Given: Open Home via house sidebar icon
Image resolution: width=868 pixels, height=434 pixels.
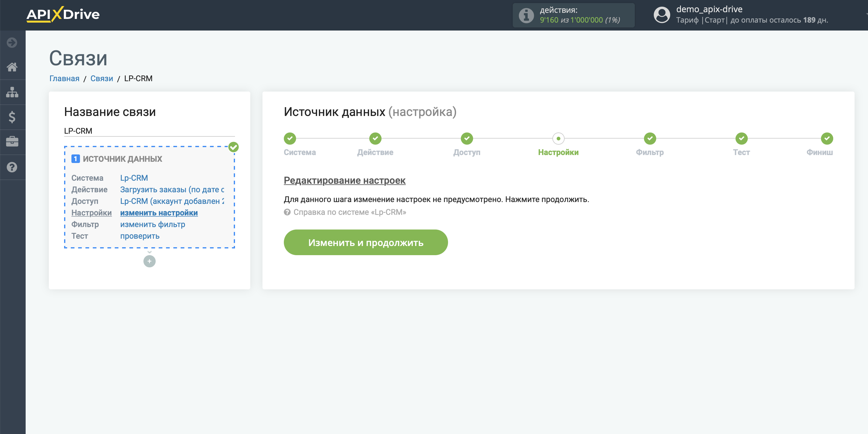Looking at the screenshot, I should tap(12, 67).
